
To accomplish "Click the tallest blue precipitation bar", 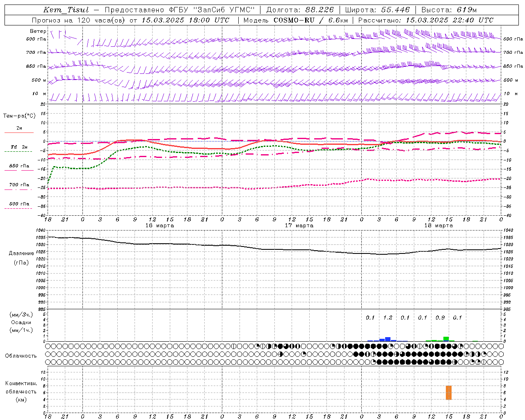I will click(x=388, y=339).
